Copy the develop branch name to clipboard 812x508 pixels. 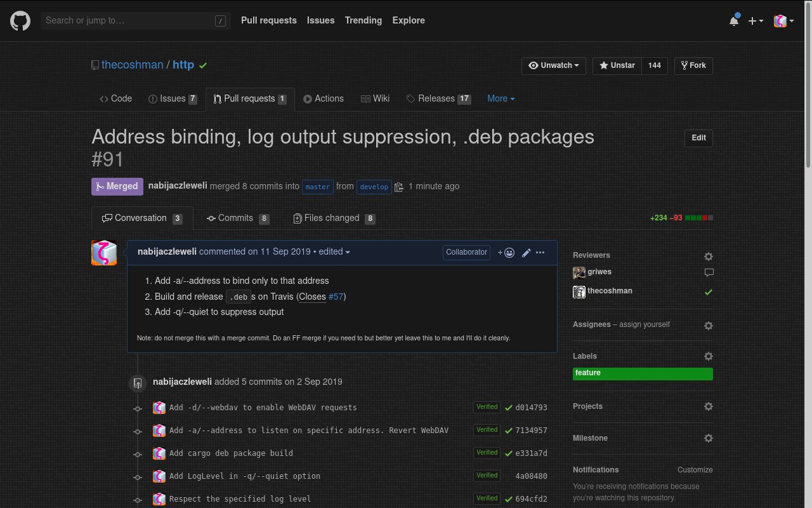(x=399, y=187)
